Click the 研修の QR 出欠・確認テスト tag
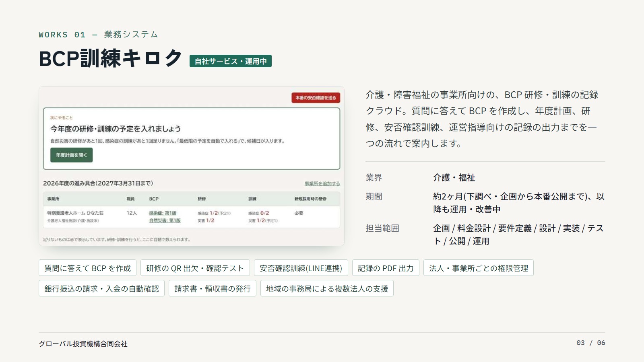The height and width of the screenshot is (362, 644). click(195, 268)
